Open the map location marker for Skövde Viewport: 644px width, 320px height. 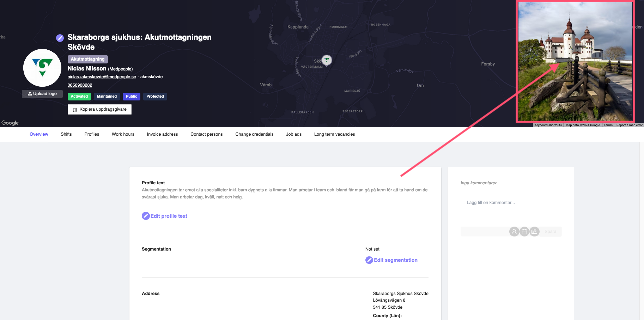click(x=327, y=60)
